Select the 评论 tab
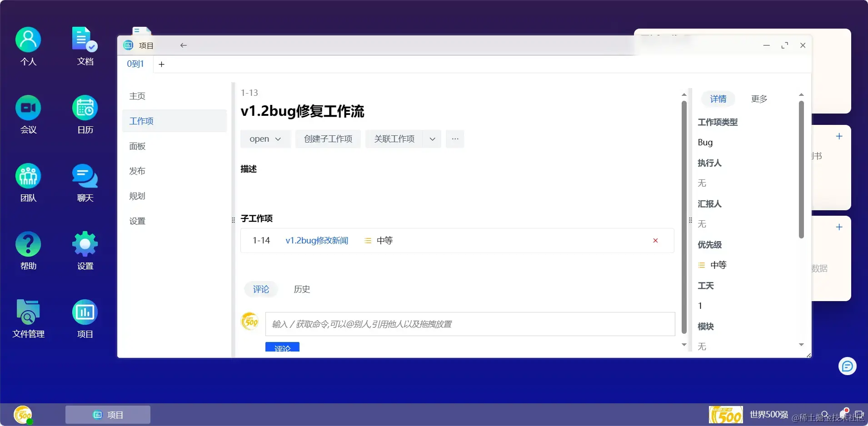The height and width of the screenshot is (426, 868). tap(261, 289)
